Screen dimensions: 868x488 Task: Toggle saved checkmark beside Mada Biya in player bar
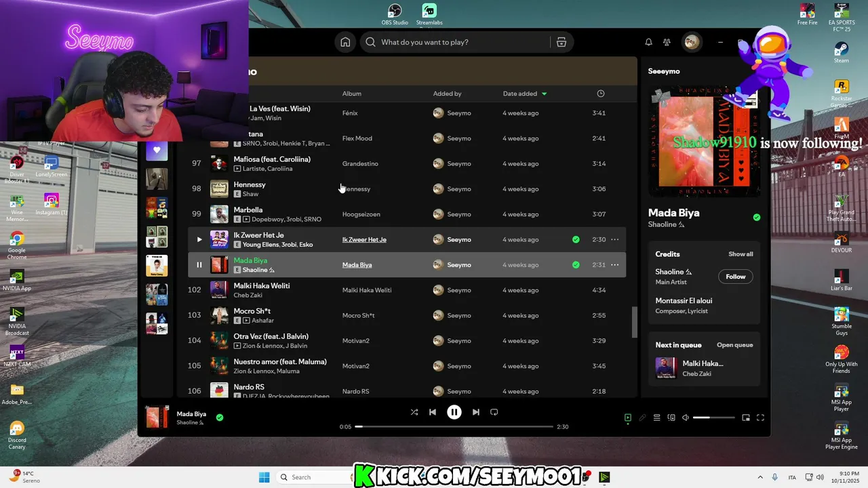tap(220, 418)
